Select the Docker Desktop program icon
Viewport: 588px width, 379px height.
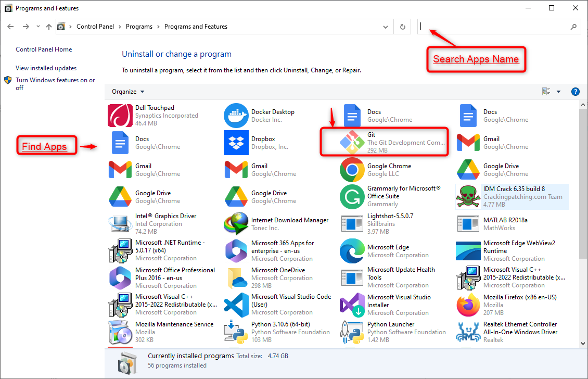(236, 116)
